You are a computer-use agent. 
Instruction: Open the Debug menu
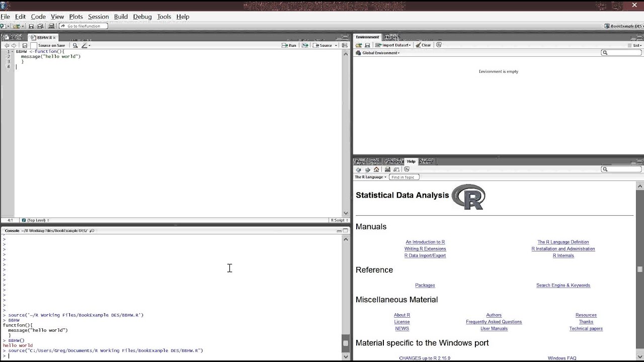point(142,17)
